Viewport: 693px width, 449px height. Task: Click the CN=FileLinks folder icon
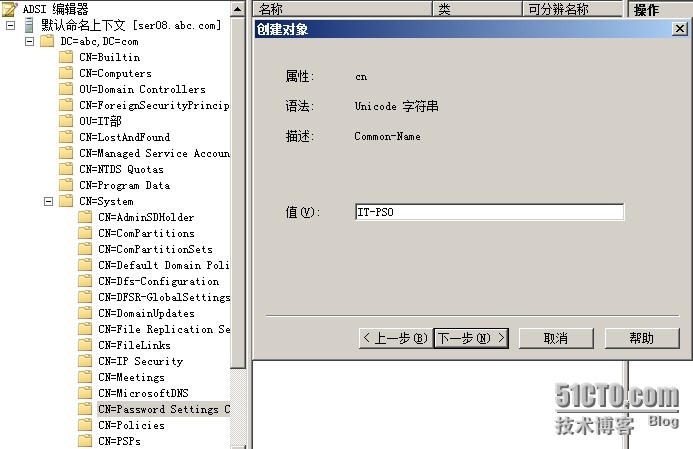(85, 345)
